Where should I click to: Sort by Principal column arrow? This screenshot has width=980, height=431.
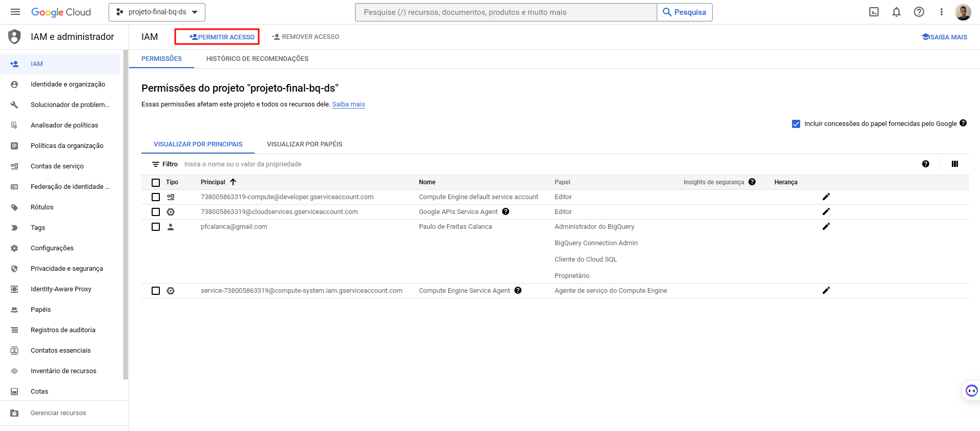coord(233,182)
